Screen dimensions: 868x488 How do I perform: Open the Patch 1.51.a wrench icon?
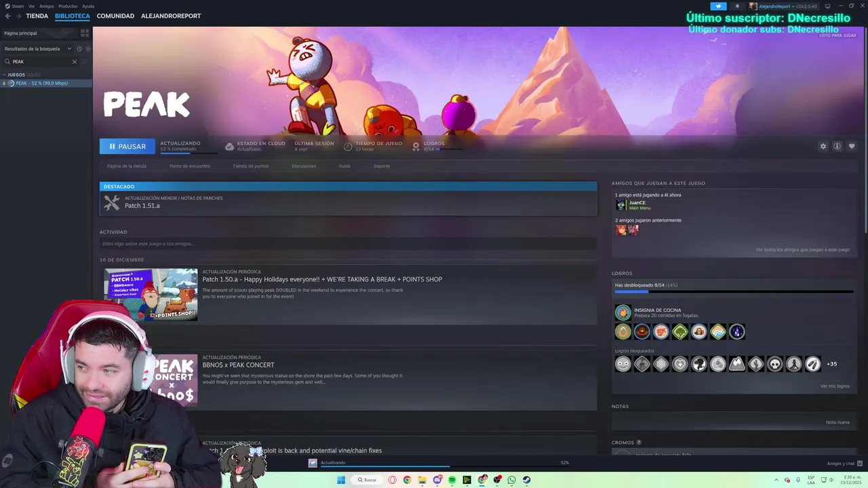pyautogui.click(x=112, y=202)
